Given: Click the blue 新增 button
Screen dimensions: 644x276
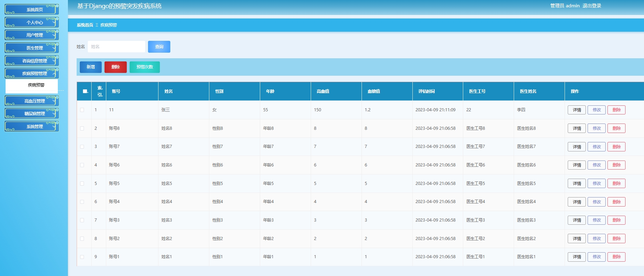Looking at the screenshot, I should [x=91, y=67].
